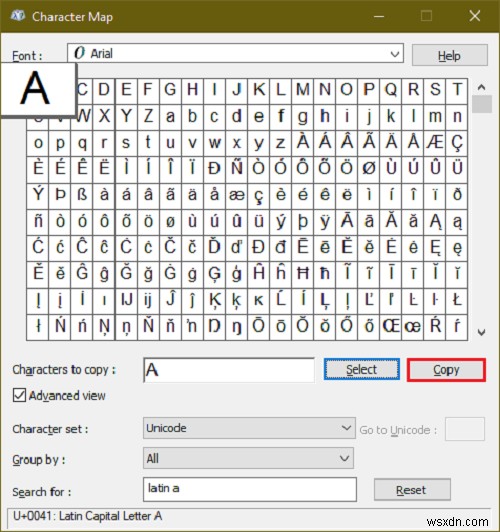This screenshot has height=532, width=500.
Task: Select the Å capital A with ring cell
Action: (413, 142)
